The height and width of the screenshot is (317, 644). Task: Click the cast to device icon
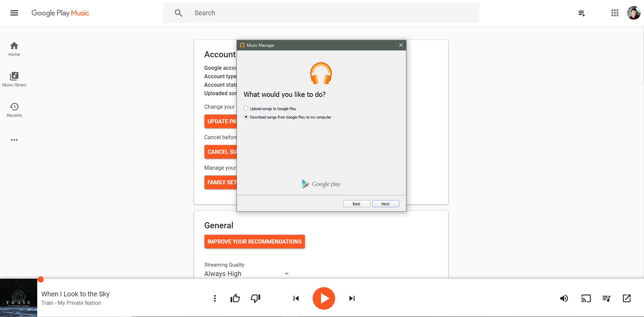point(586,298)
